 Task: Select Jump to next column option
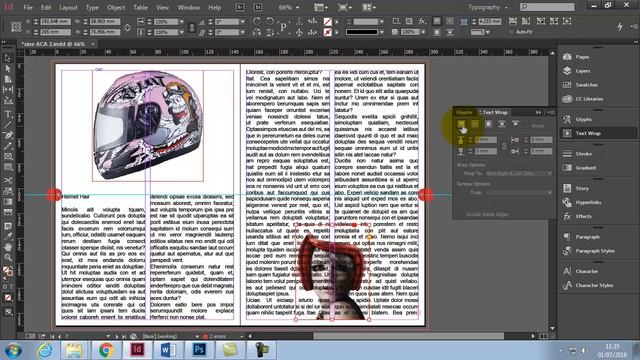coord(516,124)
